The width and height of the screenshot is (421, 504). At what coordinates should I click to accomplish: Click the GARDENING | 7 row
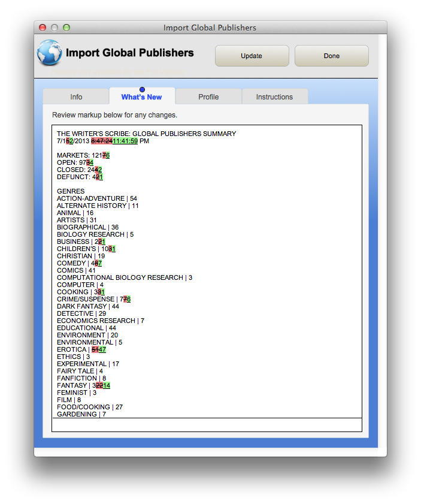81,414
